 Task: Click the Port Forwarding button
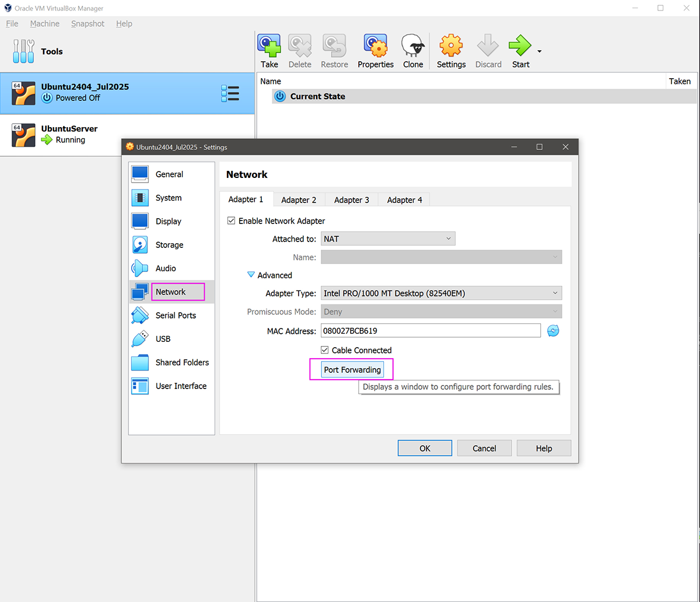pyautogui.click(x=352, y=370)
